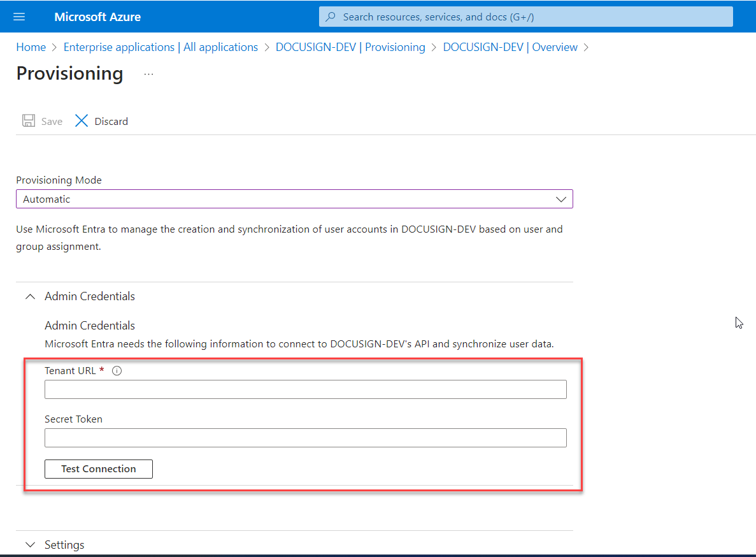
Task: Open the ellipsis next to Provisioning title
Action: [x=148, y=74]
